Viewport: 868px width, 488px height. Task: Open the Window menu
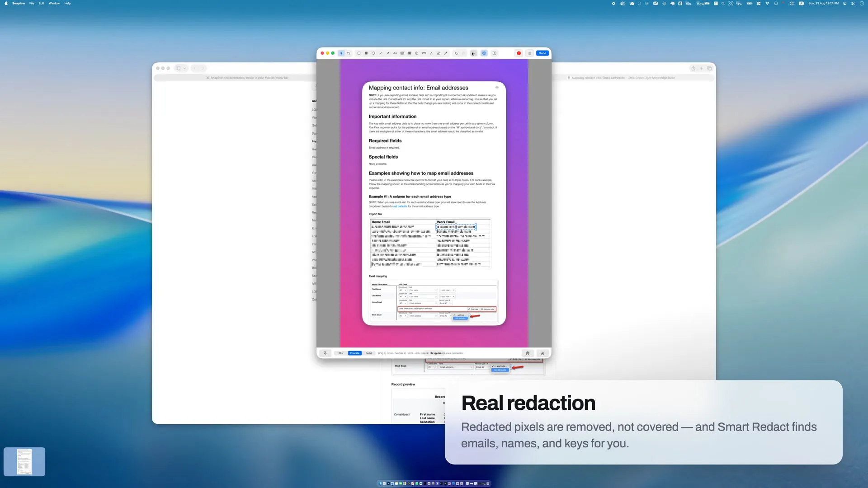(x=54, y=3)
